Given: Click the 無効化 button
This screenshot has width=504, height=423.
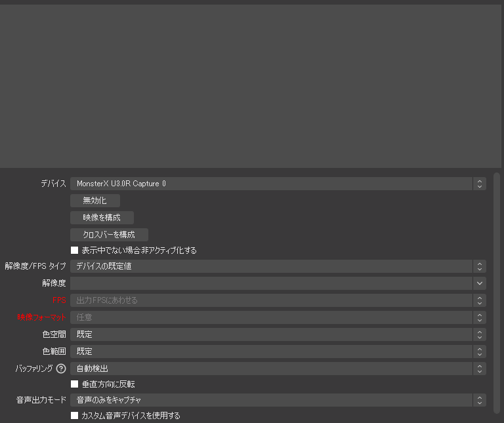Looking at the screenshot, I should point(95,201).
